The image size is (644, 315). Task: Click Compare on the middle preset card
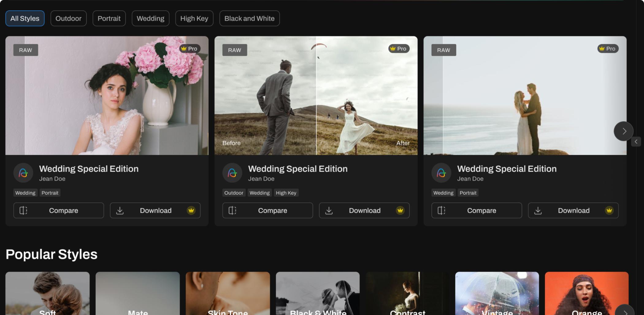(x=267, y=211)
